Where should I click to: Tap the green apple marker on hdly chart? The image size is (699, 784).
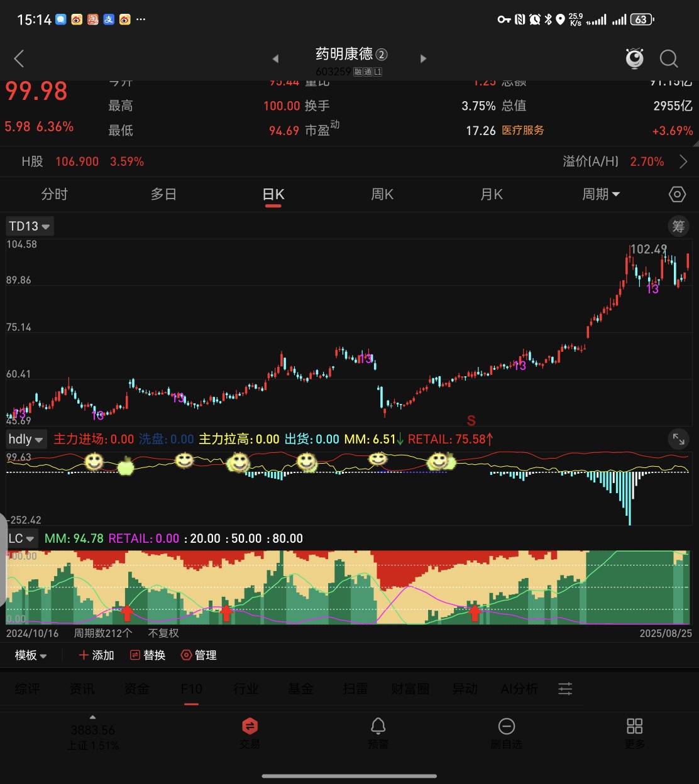(x=126, y=465)
